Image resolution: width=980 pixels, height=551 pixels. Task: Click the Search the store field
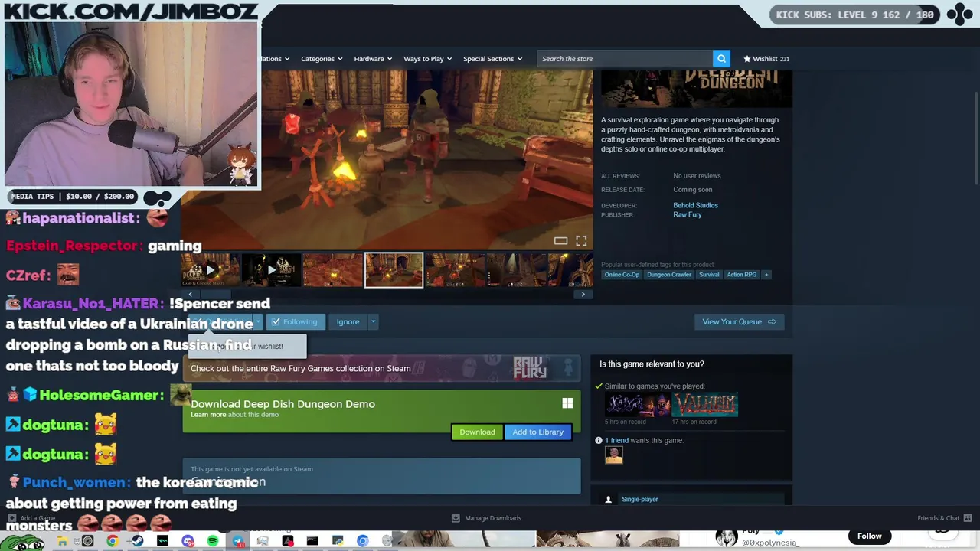click(x=625, y=59)
